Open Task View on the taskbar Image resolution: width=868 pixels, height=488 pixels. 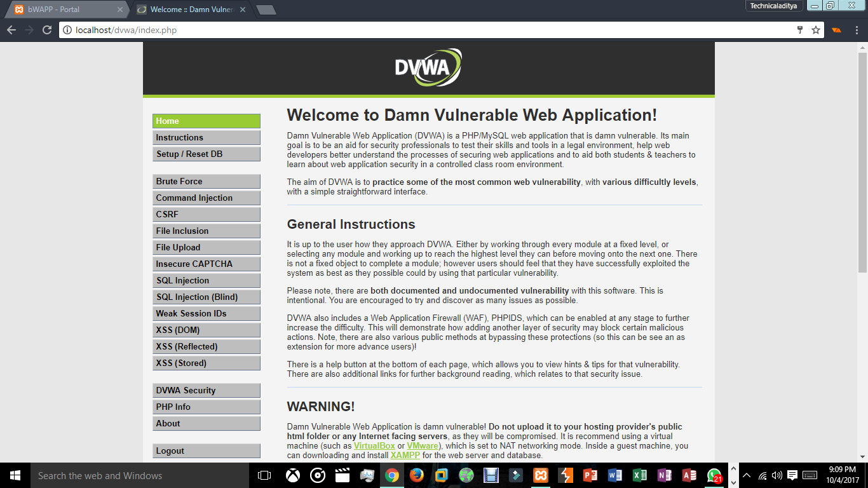pos(264,475)
